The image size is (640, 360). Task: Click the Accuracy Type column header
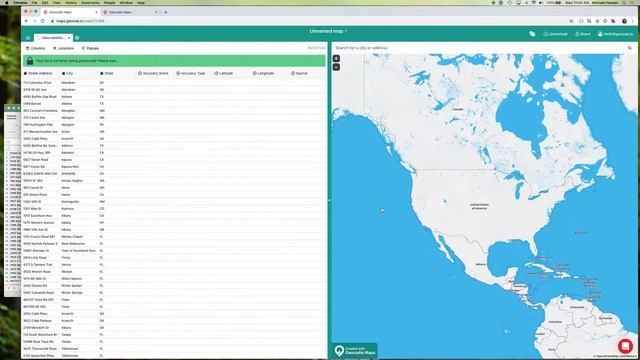click(x=191, y=73)
